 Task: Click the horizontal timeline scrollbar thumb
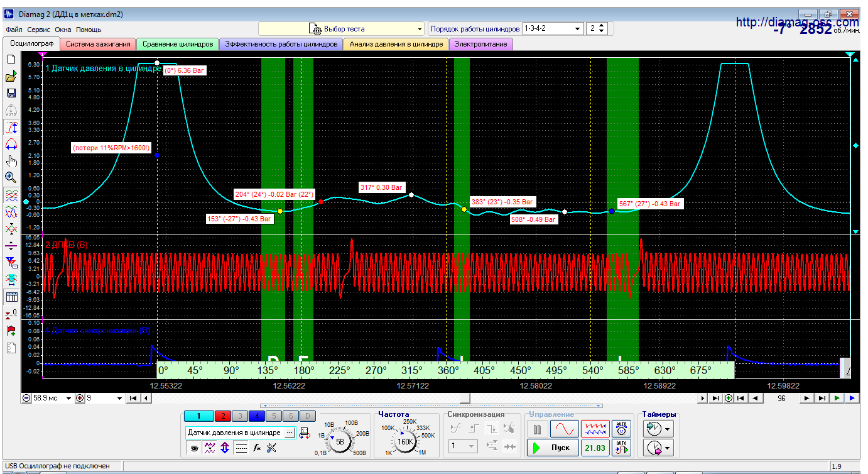click(x=464, y=398)
